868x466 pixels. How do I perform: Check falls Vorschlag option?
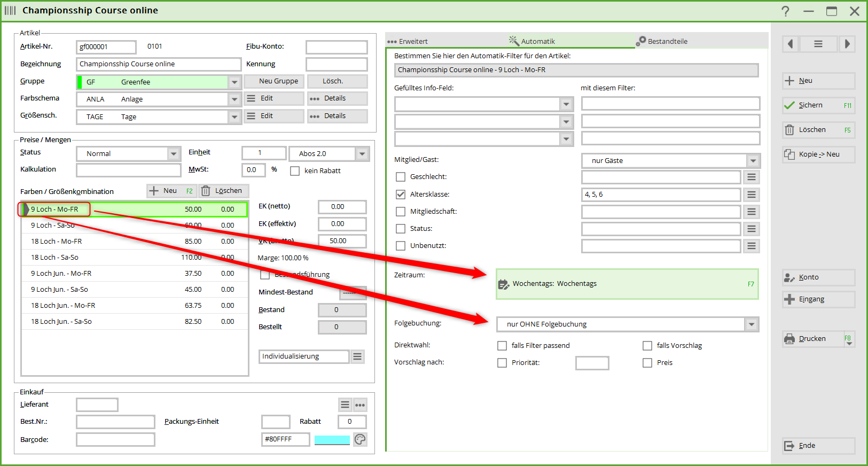click(647, 346)
